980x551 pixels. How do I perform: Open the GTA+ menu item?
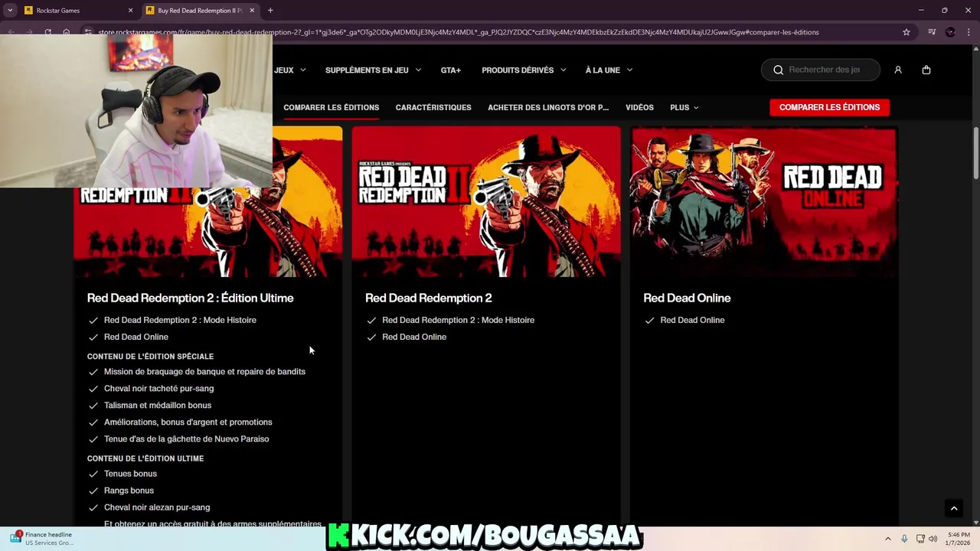pyautogui.click(x=451, y=70)
